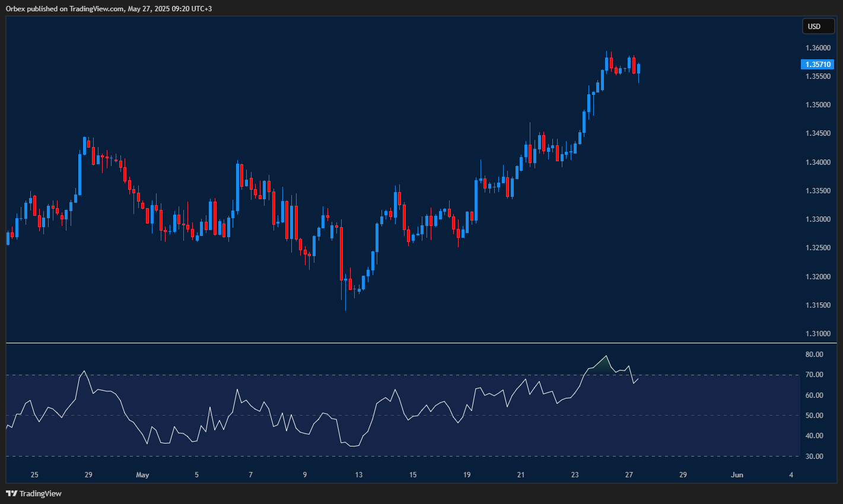Select the USD currency label

[818, 26]
